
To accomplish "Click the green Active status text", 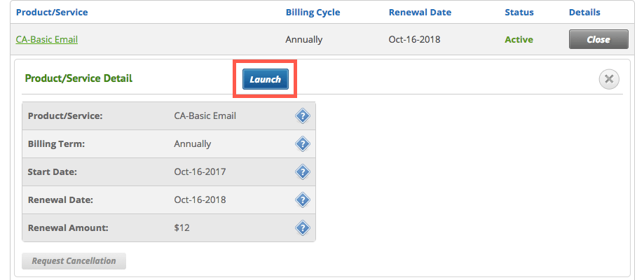I will [519, 40].
